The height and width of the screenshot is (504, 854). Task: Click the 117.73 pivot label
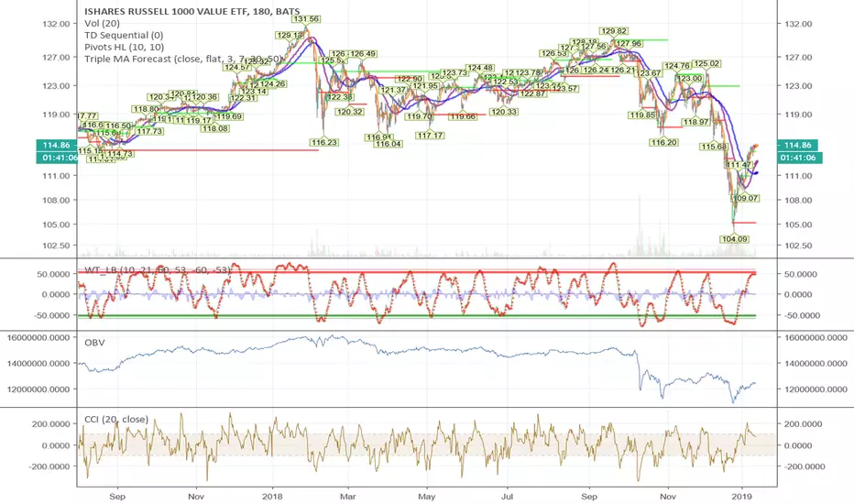tap(149, 131)
